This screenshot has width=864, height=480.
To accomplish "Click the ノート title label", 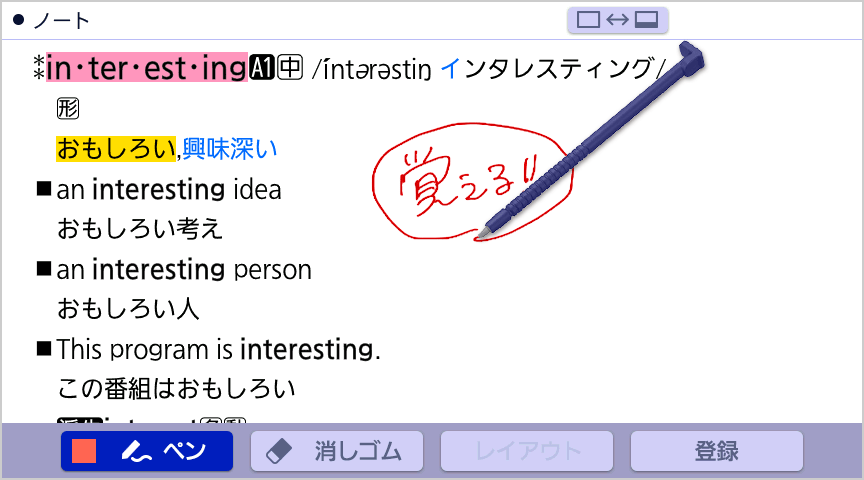I will pyautogui.click(x=61, y=21).
